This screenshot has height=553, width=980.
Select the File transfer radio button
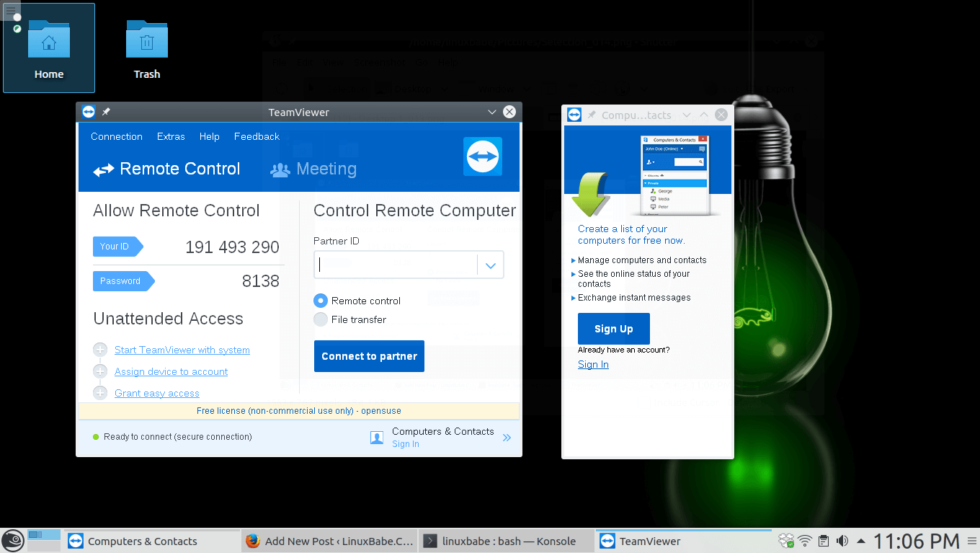[x=321, y=319]
